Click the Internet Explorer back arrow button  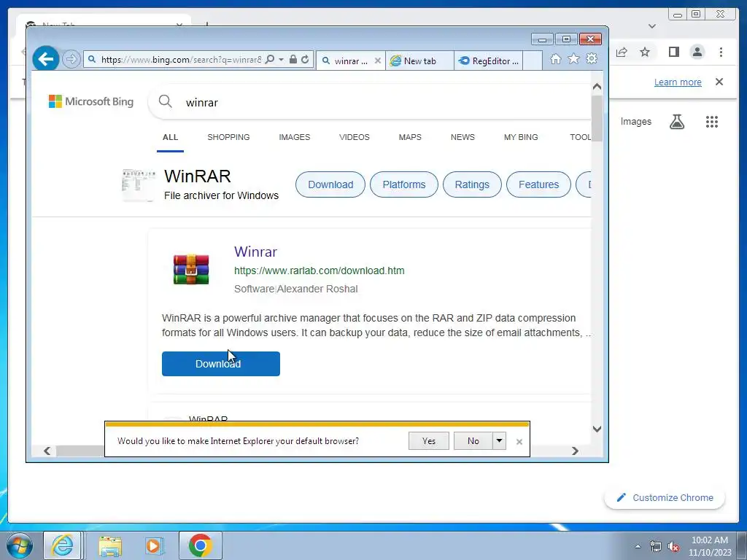click(x=46, y=59)
